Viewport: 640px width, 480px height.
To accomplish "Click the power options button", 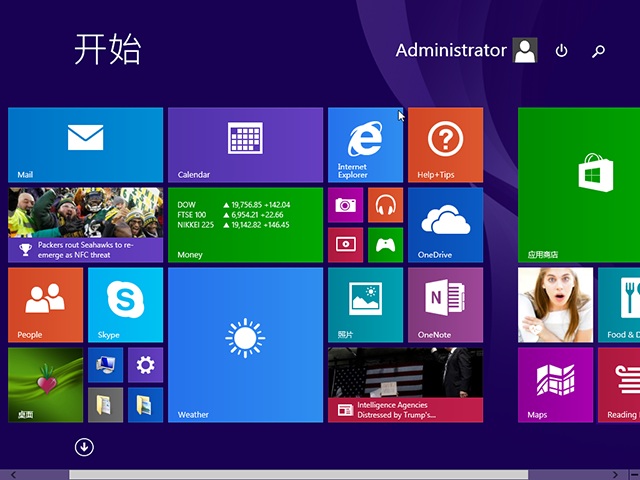I will 561,51.
